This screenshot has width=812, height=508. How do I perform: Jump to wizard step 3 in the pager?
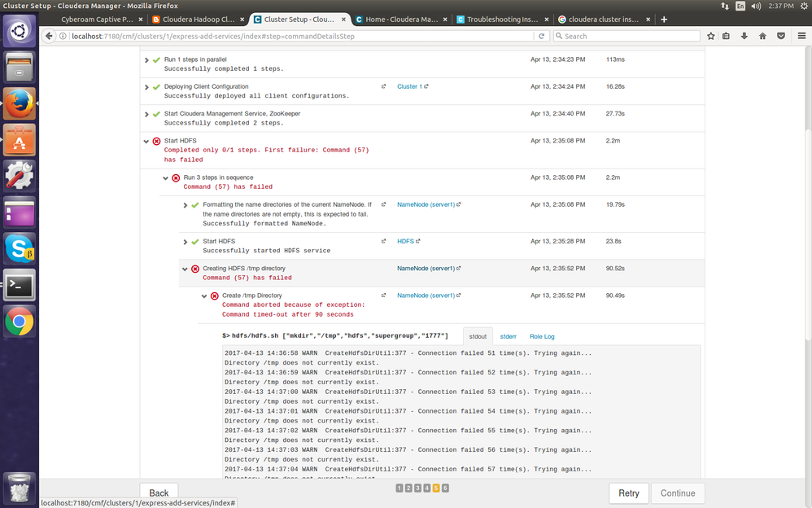[x=417, y=488]
